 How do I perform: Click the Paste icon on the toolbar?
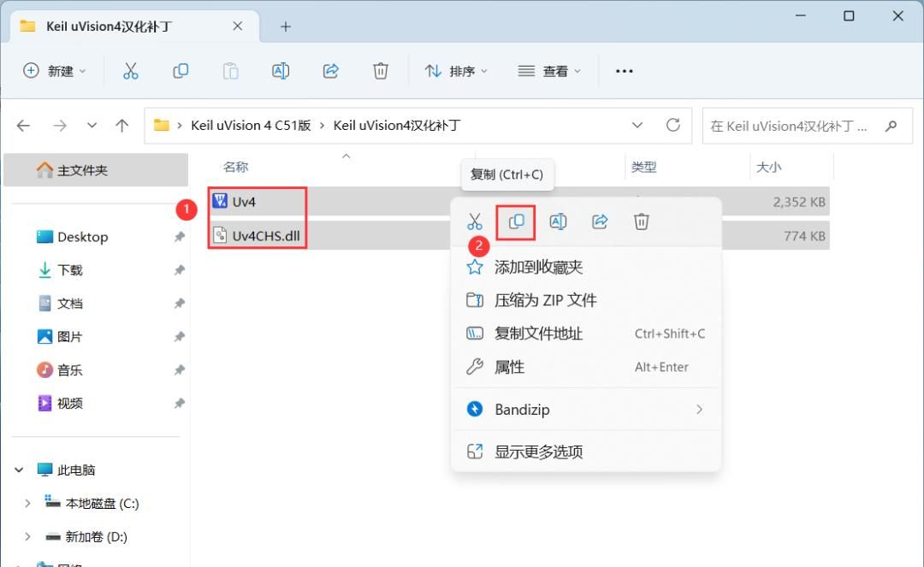point(230,71)
